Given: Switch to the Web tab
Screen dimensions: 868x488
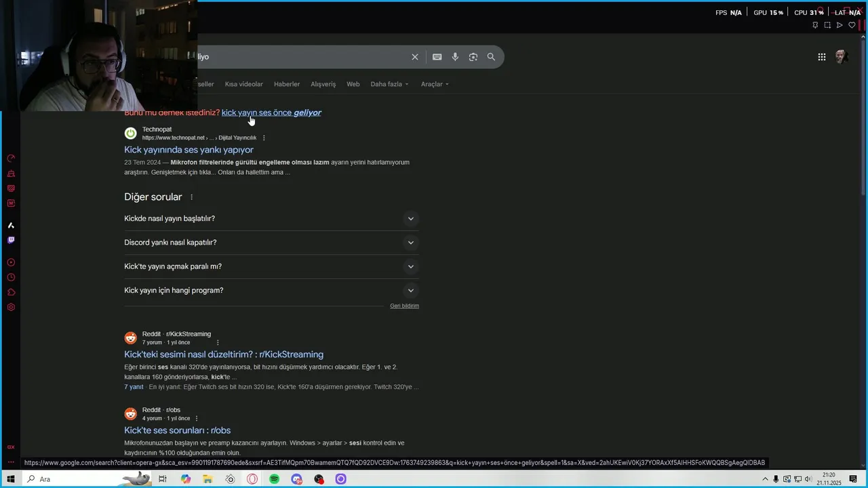Looking at the screenshot, I should pyautogui.click(x=353, y=84).
